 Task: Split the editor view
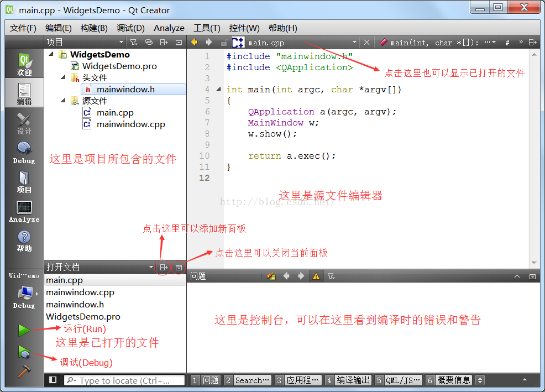coord(532,43)
